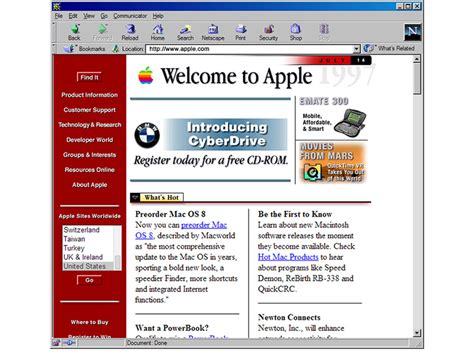Screen dimensions: 474x362
Task: Click the Preorder Mac OS 8 heading
Action: pos(170,214)
